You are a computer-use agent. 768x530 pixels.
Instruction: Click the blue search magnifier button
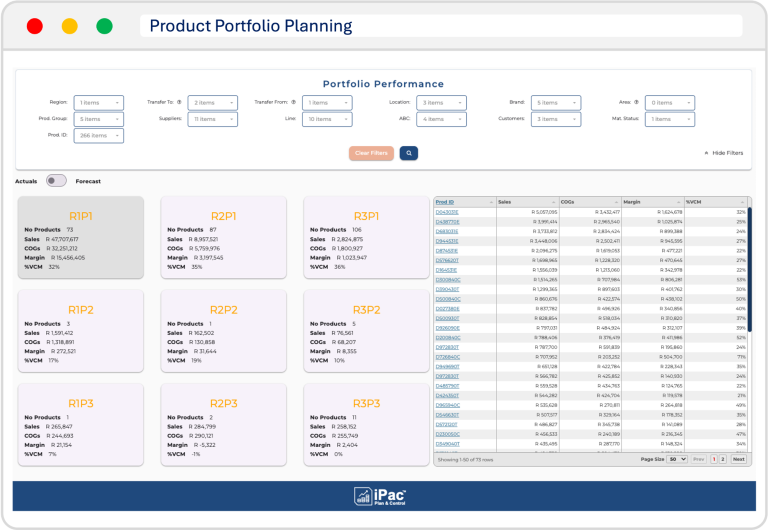pyautogui.click(x=408, y=153)
